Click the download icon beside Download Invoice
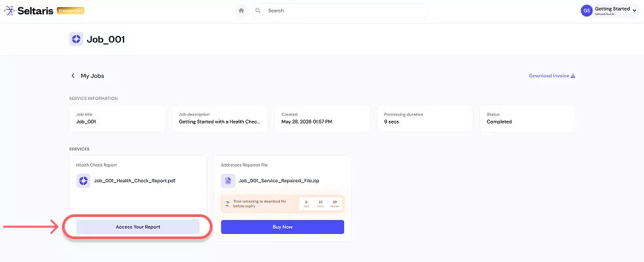Viewport: 644px width, 262px height. click(x=573, y=76)
